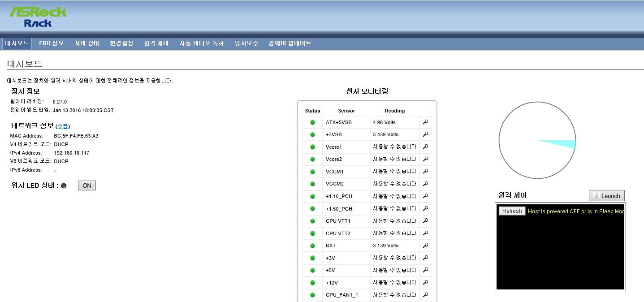Screen dimensions: 644x302
Task: Click the Status column header
Action: click(312, 111)
